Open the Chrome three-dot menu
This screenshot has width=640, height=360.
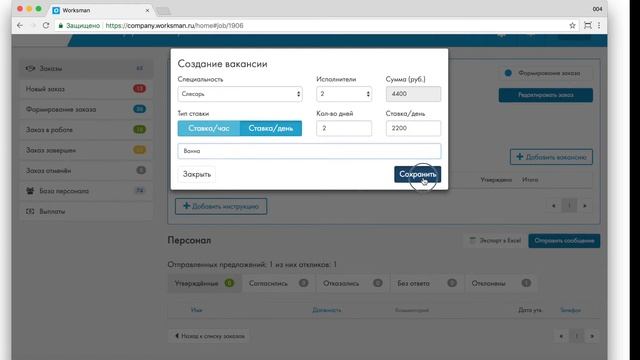599,25
